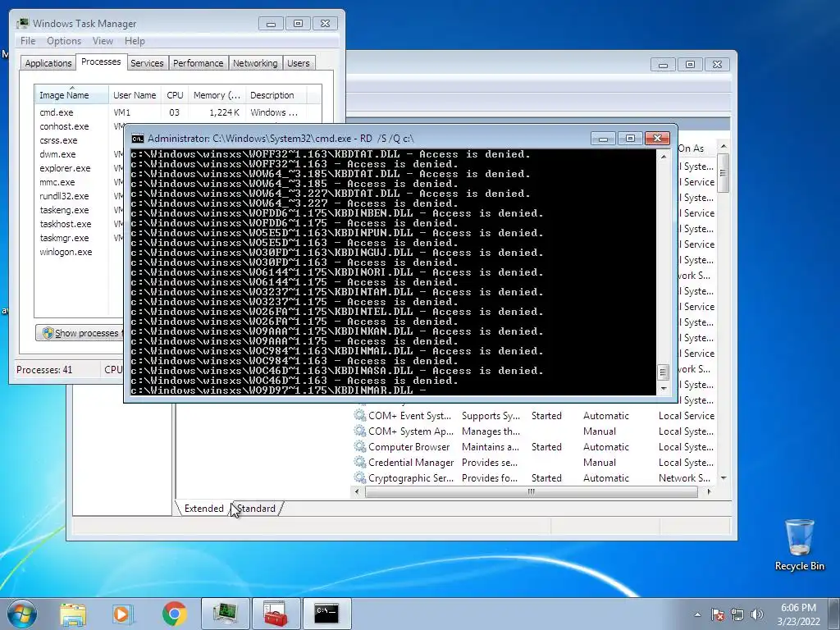
Task: Click the network status tray icon
Action: (x=737, y=614)
